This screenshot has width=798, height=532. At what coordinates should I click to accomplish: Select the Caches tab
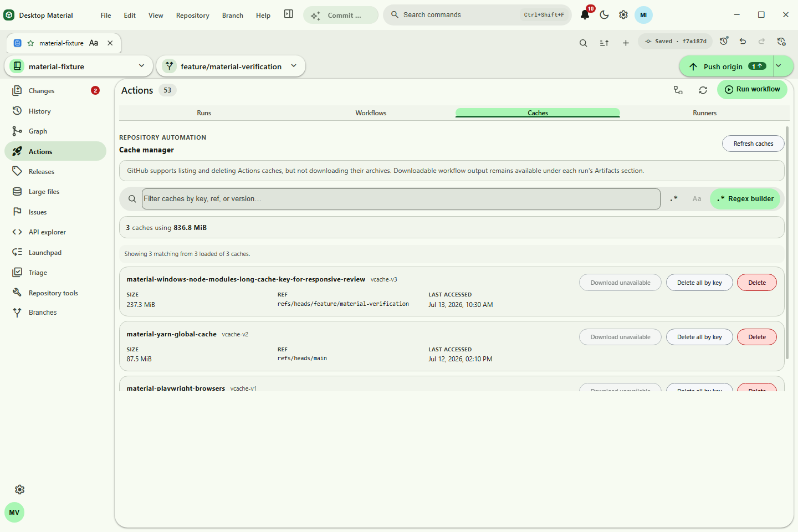tap(538, 113)
